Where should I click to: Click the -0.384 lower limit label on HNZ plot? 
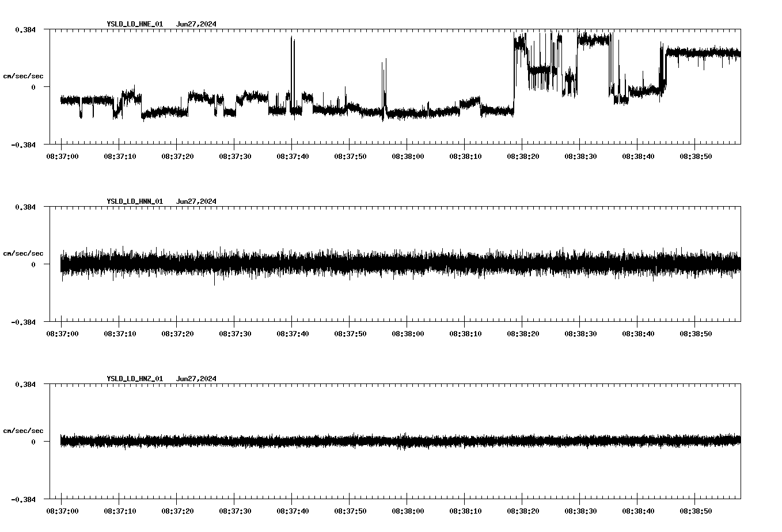(x=23, y=500)
